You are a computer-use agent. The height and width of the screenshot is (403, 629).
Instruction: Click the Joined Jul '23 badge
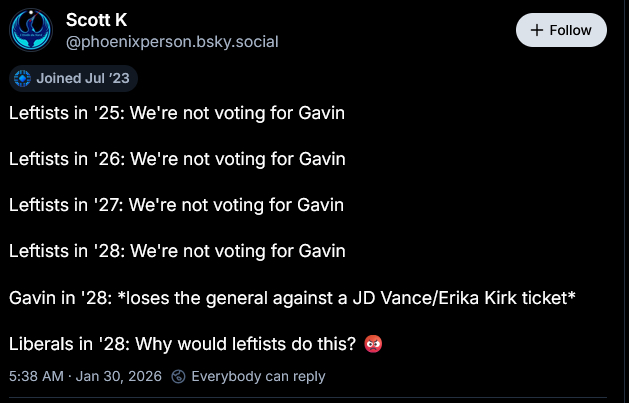pyautogui.click(x=73, y=78)
